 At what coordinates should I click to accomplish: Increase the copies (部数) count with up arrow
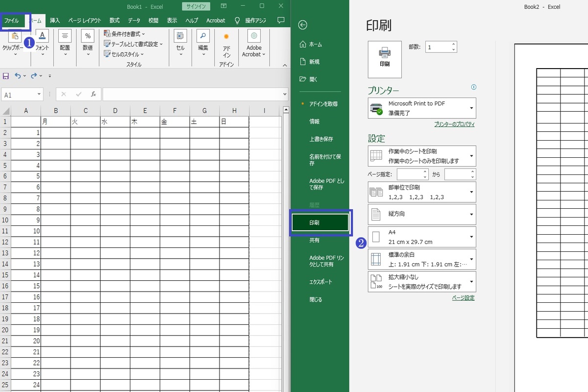453,45
